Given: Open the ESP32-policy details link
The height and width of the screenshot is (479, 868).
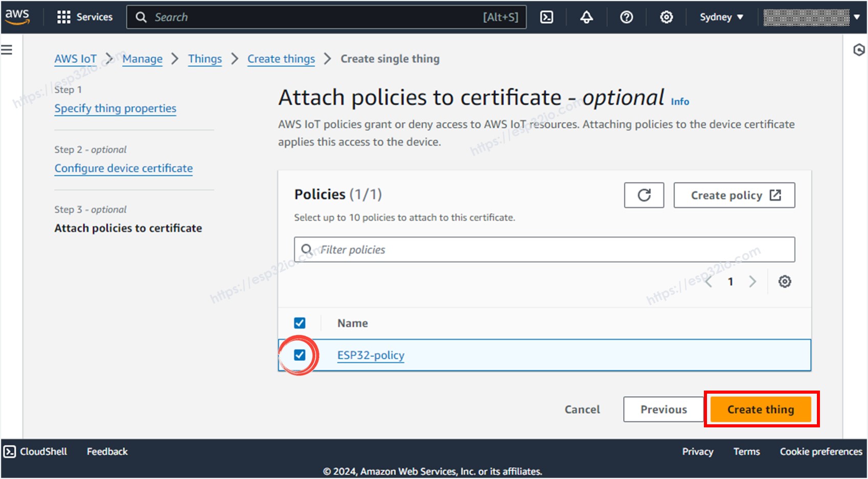Looking at the screenshot, I should pos(371,355).
